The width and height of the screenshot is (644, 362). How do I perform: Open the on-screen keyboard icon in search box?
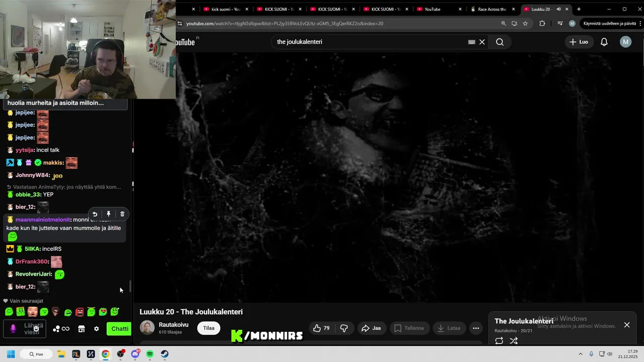[x=471, y=42]
